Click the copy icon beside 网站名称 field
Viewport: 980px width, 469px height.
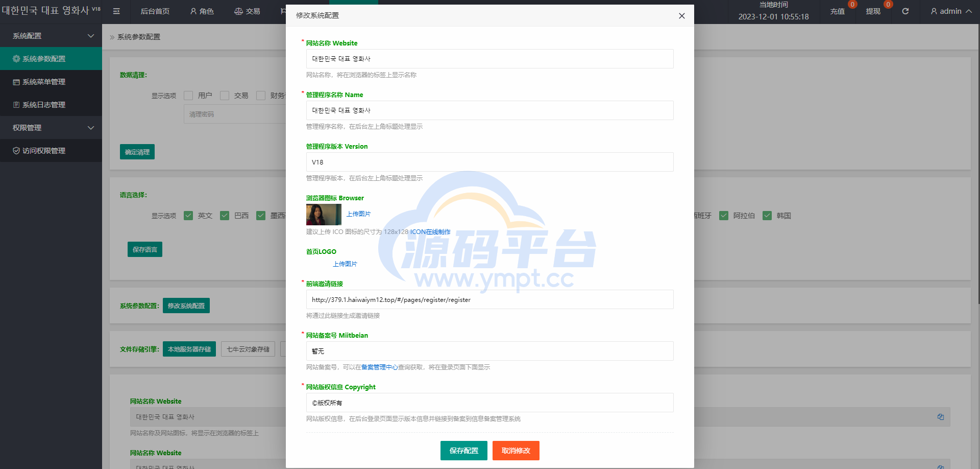point(940,417)
